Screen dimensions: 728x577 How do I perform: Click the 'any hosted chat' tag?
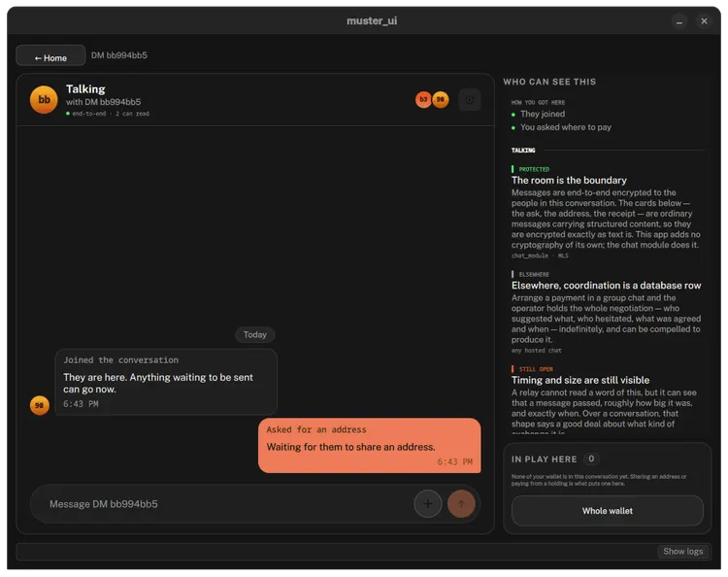point(536,351)
